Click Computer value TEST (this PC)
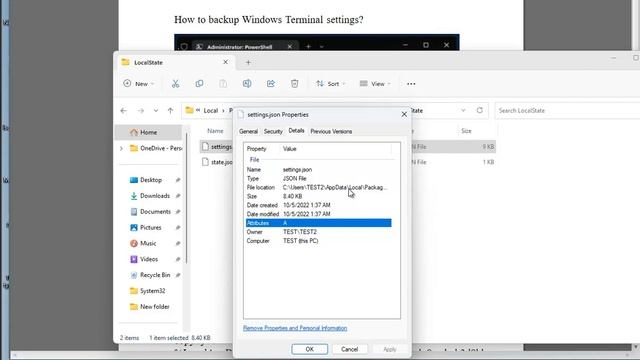Screen dimensions: 640x360 pos(301,241)
